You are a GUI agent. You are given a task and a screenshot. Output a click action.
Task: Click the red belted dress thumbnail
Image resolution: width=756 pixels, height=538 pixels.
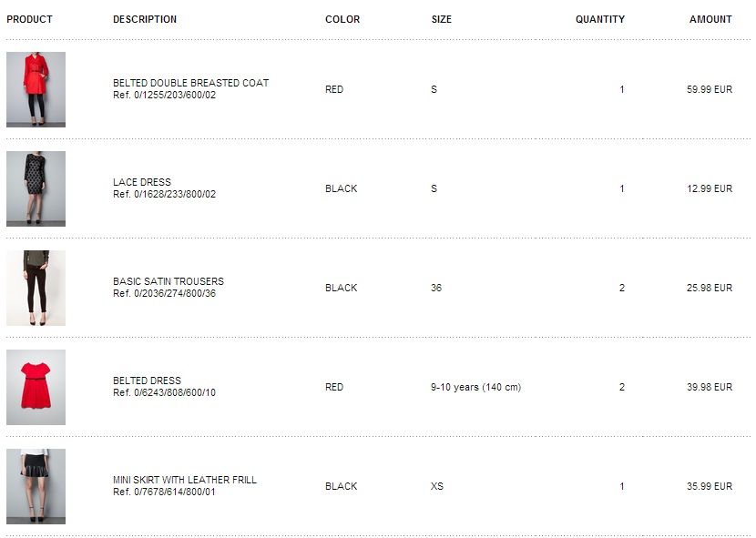tap(36, 387)
